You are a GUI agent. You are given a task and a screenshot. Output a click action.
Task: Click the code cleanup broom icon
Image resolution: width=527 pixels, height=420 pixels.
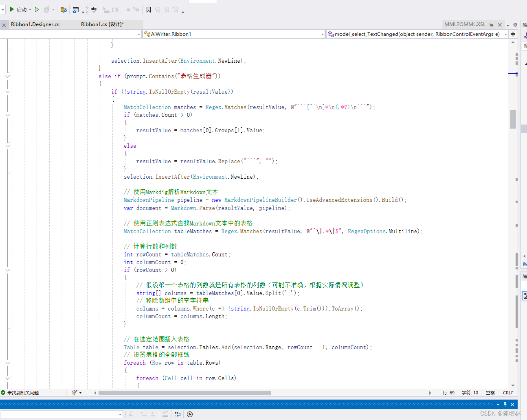pos(75,393)
